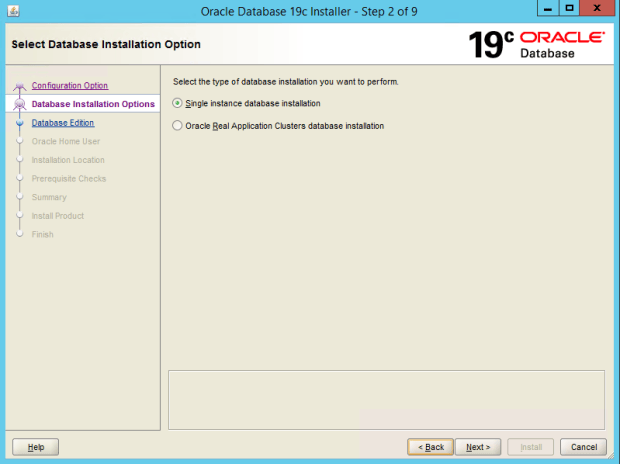This screenshot has width=620, height=464.
Task: Minimize the installer window
Action: pos(548,8)
